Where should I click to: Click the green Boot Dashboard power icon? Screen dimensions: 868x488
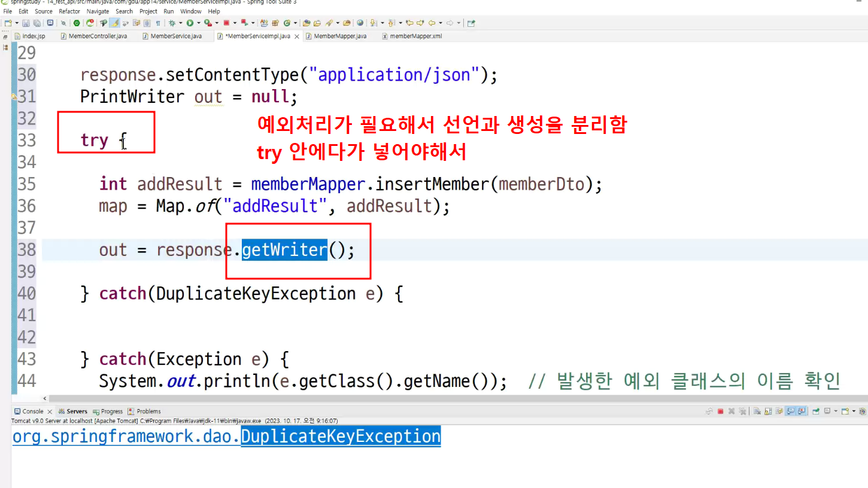pos(77,23)
